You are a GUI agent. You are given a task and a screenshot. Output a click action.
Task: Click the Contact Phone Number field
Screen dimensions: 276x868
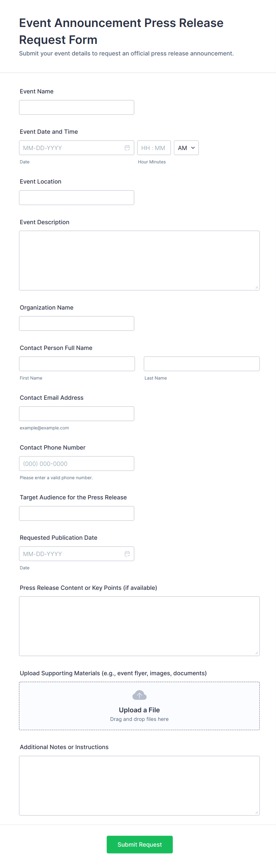[x=77, y=464]
